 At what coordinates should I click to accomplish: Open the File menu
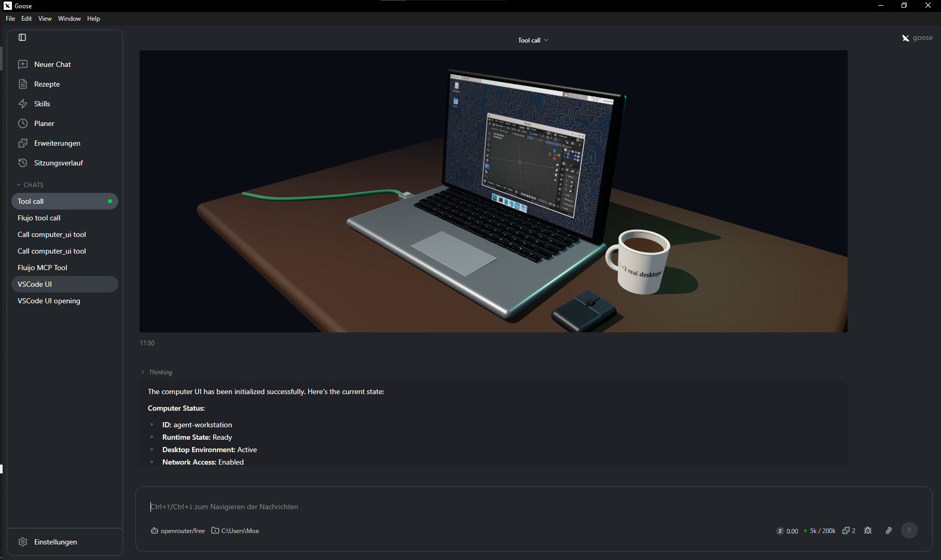coord(10,19)
